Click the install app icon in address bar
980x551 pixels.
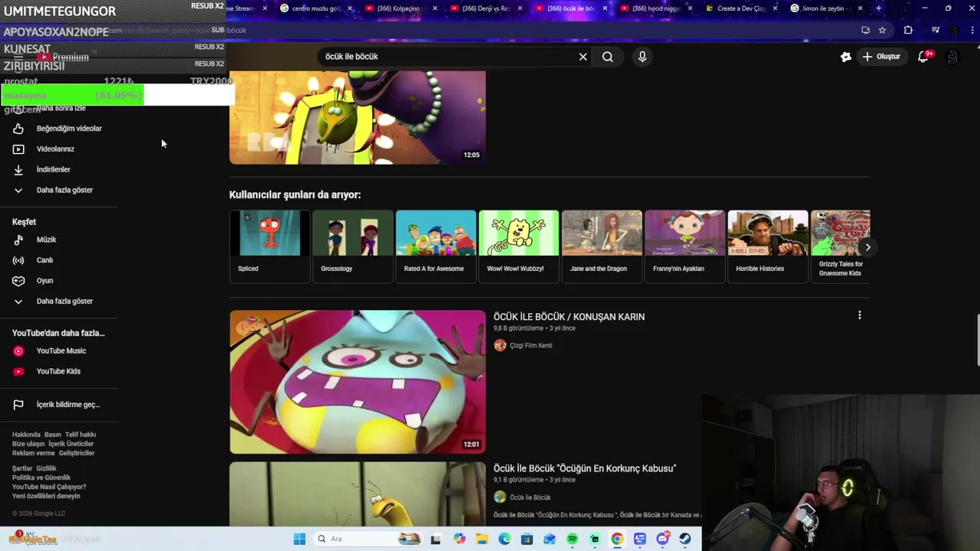tap(865, 30)
